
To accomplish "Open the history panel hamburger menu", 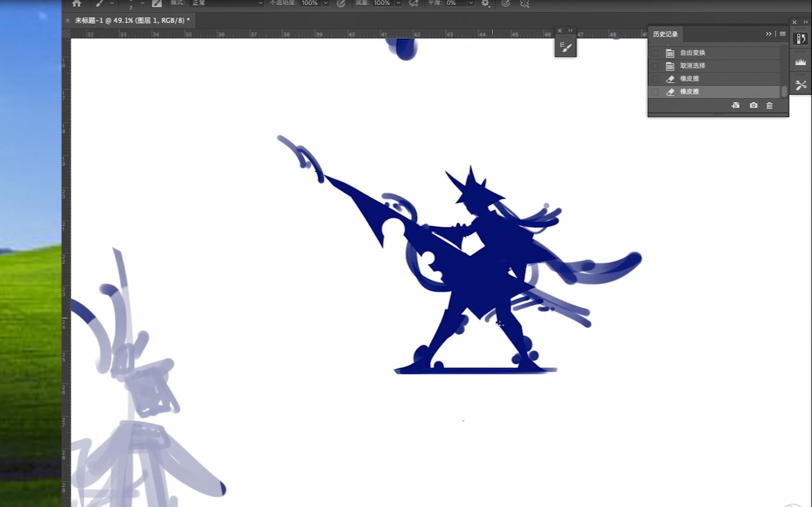I will (x=783, y=34).
